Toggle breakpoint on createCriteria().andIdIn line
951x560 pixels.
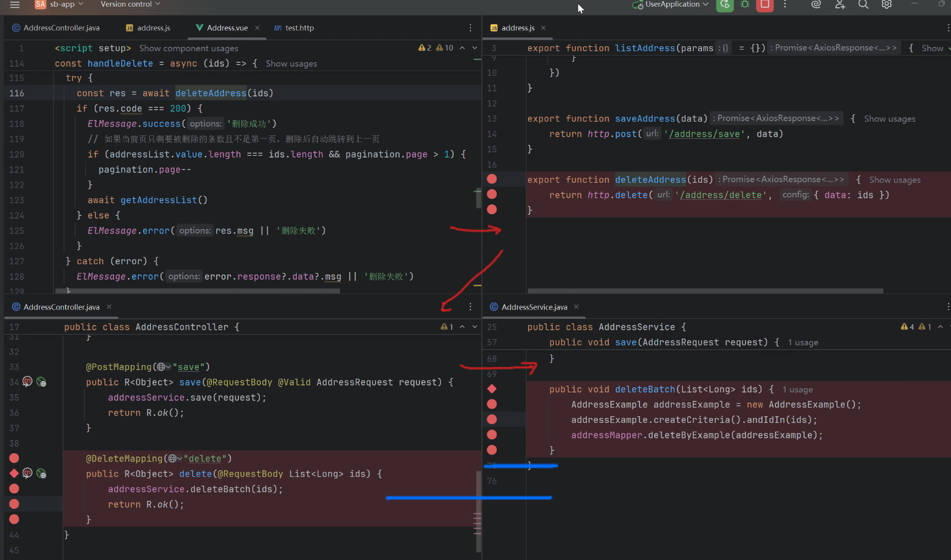[x=492, y=419]
